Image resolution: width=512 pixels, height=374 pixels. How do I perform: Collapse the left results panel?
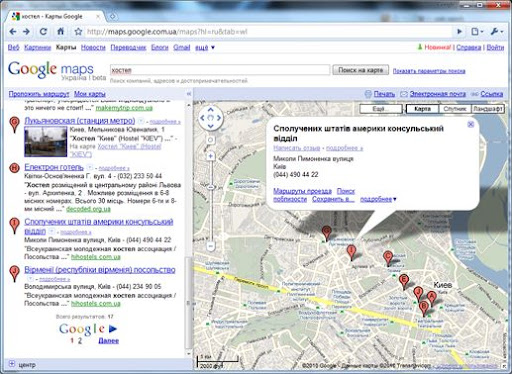(189, 94)
